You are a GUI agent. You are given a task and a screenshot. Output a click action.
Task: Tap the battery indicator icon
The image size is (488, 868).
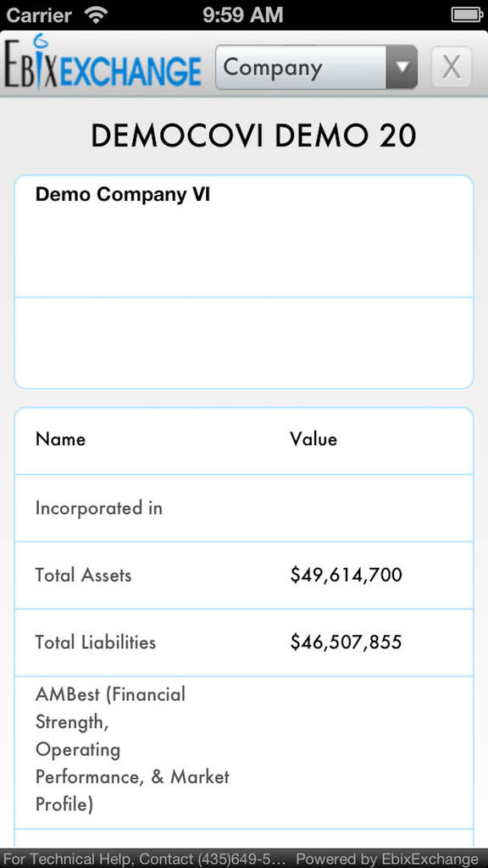[467, 15]
